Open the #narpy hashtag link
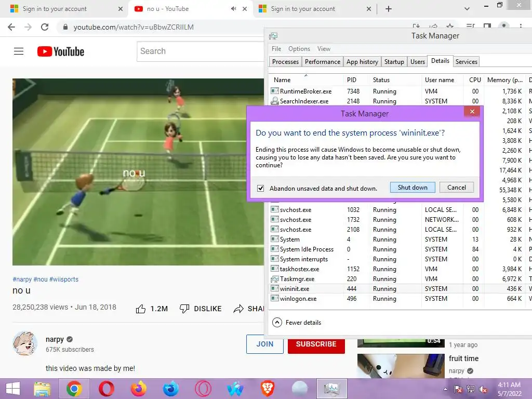Image resolution: width=532 pixels, height=399 pixels. pos(22,279)
